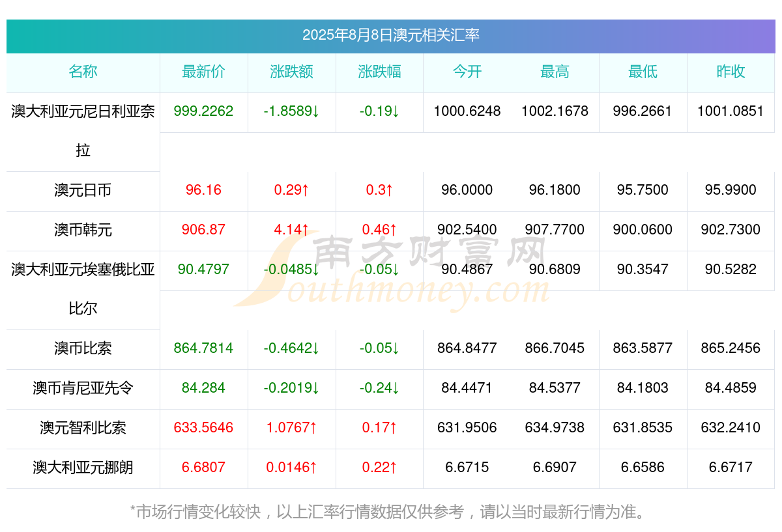
Task: Click change percent 0.17↑
Action: click(380, 428)
